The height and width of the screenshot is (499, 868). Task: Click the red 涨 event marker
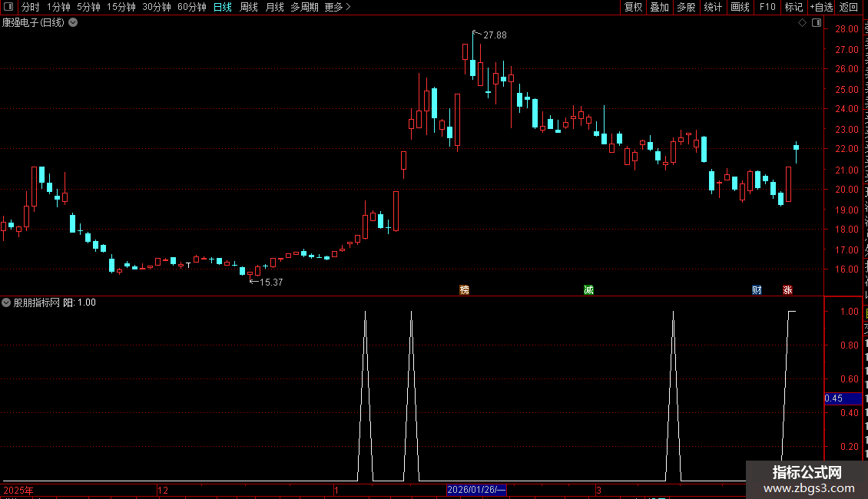tap(787, 290)
